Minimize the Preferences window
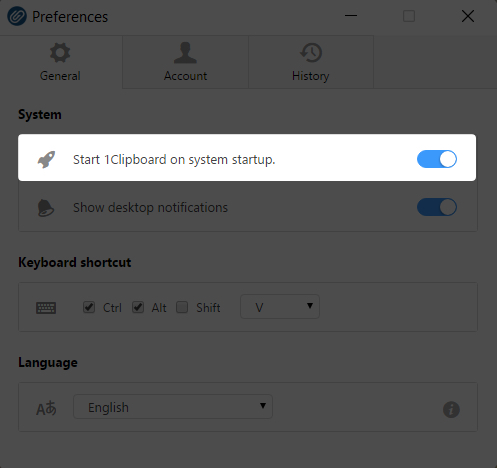The width and height of the screenshot is (497, 468). (x=351, y=16)
